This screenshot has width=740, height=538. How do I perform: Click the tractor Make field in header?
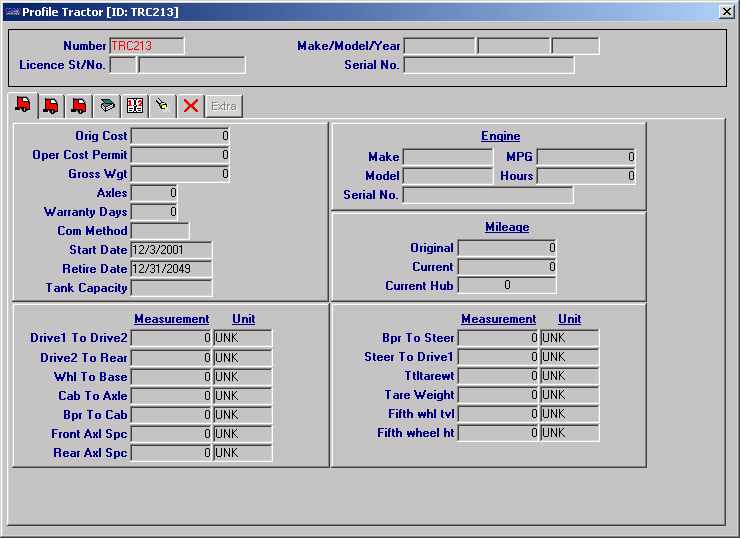click(439, 46)
